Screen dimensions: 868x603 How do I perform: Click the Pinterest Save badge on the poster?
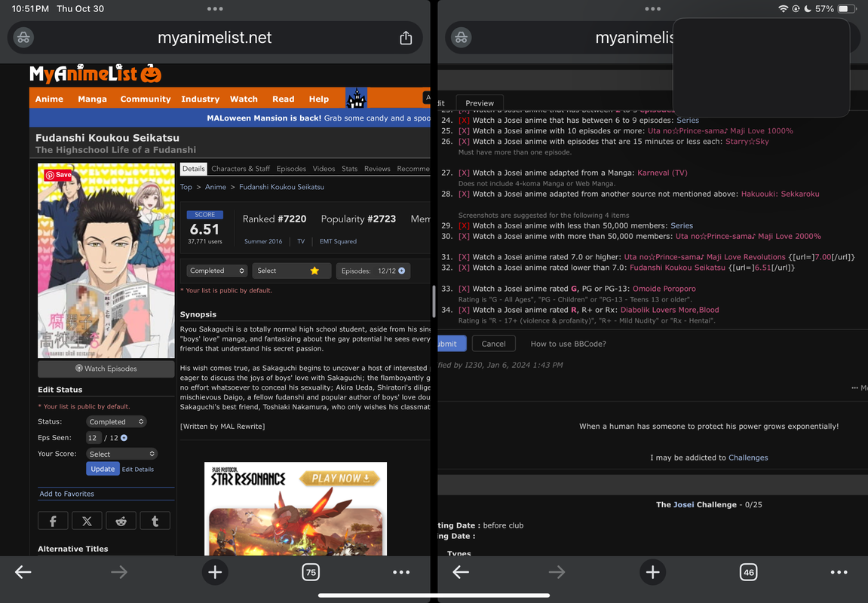(58, 175)
